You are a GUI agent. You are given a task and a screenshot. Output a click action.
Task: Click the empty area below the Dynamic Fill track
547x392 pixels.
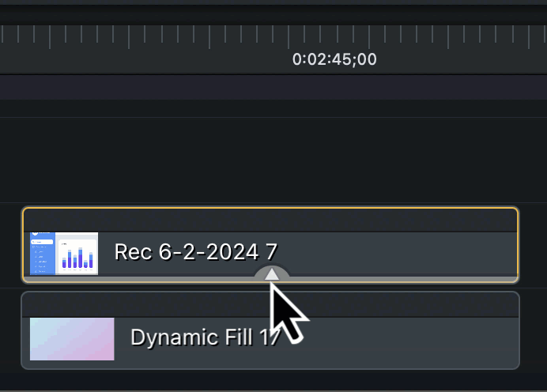273,381
